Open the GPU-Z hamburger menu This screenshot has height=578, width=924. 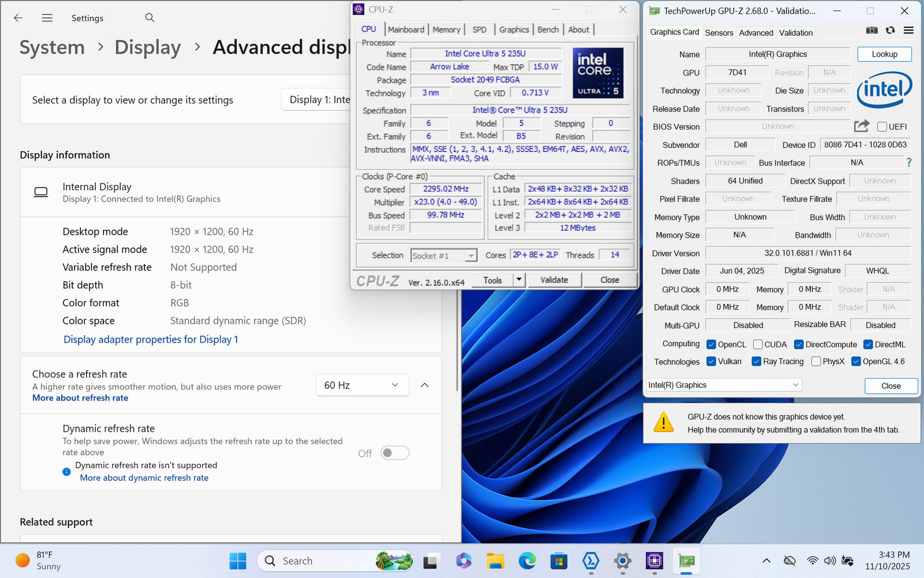(x=908, y=30)
